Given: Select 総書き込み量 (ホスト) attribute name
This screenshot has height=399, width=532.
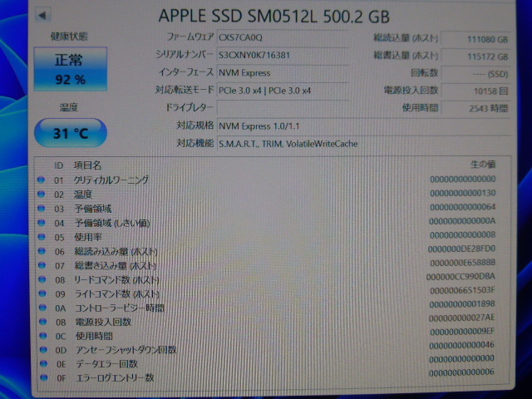Looking at the screenshot, I should tap(116, 266).
